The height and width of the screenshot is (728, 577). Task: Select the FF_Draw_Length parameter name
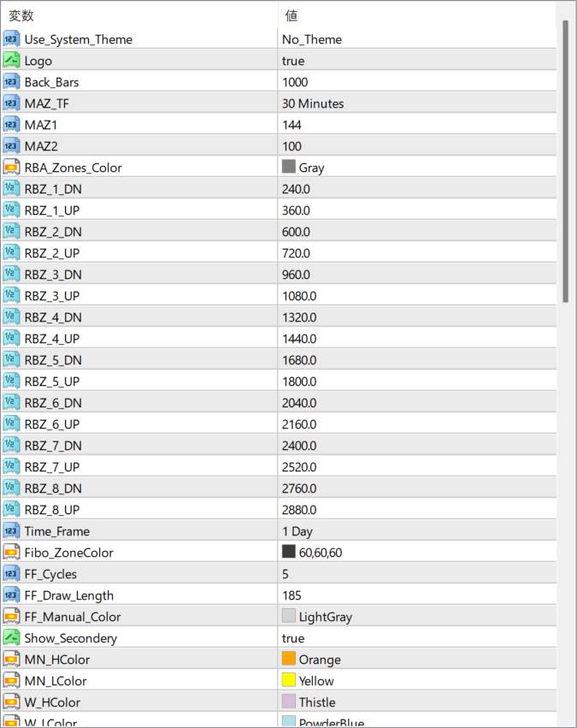coord(69,595)
